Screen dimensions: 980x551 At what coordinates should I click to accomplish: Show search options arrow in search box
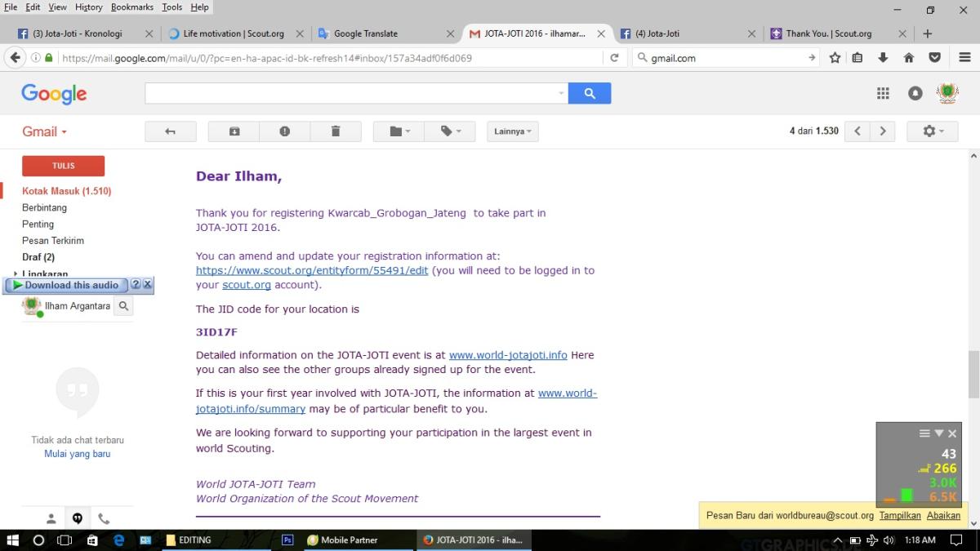(561, 93)
